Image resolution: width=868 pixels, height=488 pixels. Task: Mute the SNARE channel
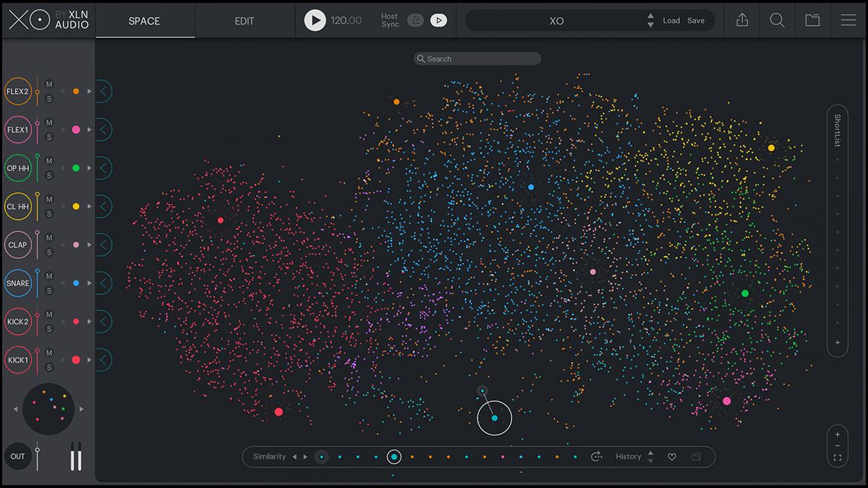48,278
